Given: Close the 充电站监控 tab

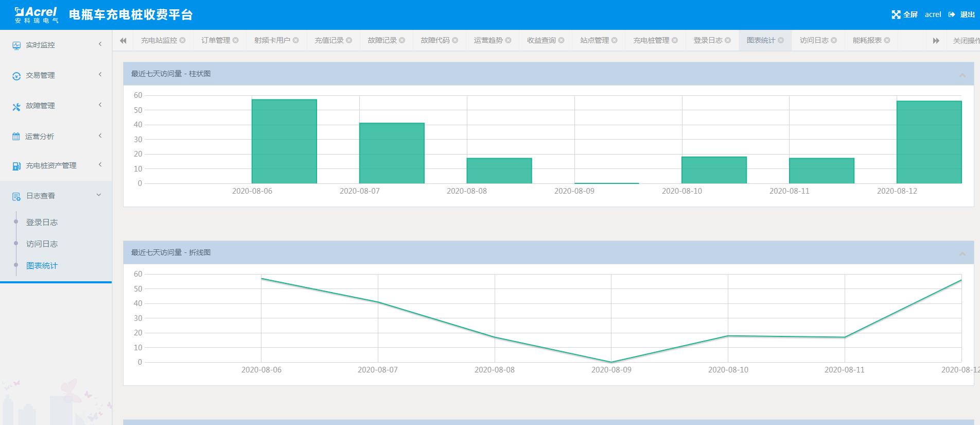Looking at the screenshot, I should coord(182,40).
